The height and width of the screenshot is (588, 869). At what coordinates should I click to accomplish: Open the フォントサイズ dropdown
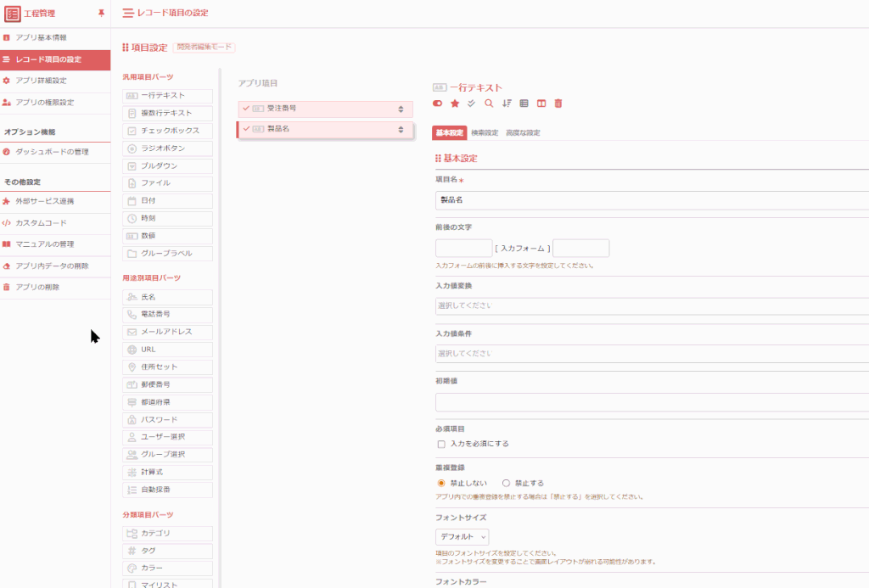462,536
